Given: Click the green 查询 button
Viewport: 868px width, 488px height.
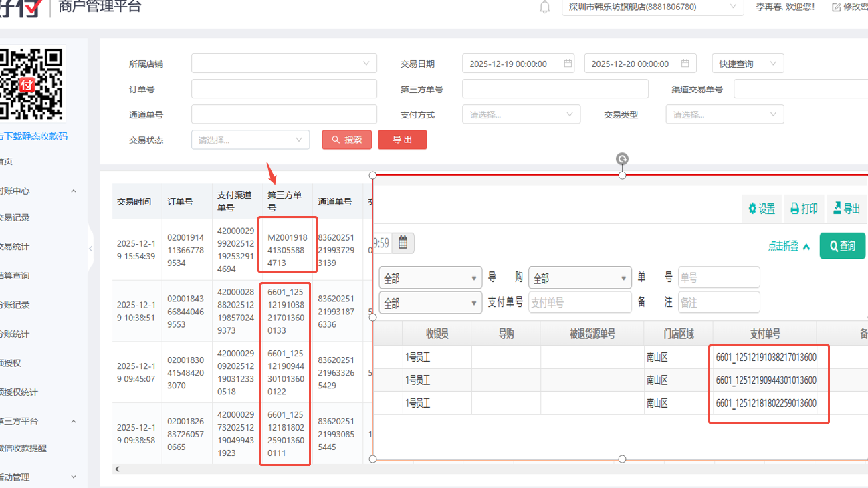Looking at the screenshot, I should pyautogui.click(x=842, y=246).
